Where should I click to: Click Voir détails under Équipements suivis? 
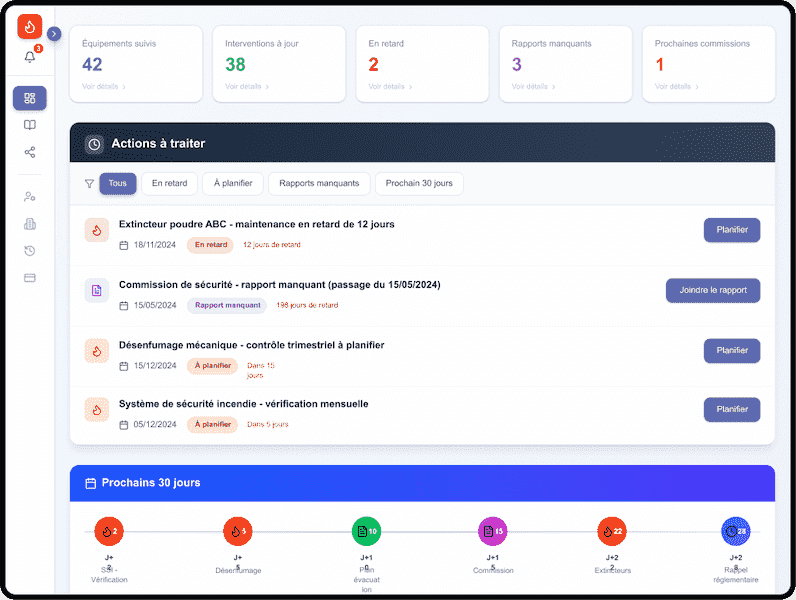(x=104, y=87)
